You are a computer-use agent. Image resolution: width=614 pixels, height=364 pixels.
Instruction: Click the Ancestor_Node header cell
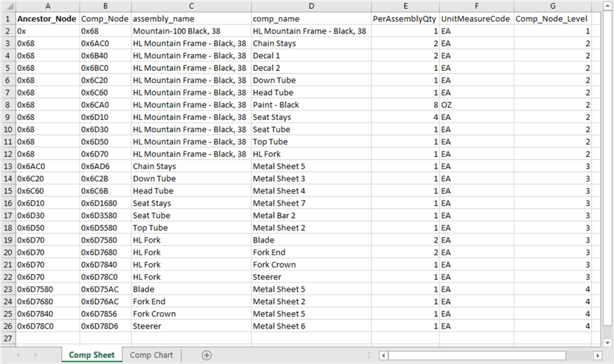[x=48, y=19]
